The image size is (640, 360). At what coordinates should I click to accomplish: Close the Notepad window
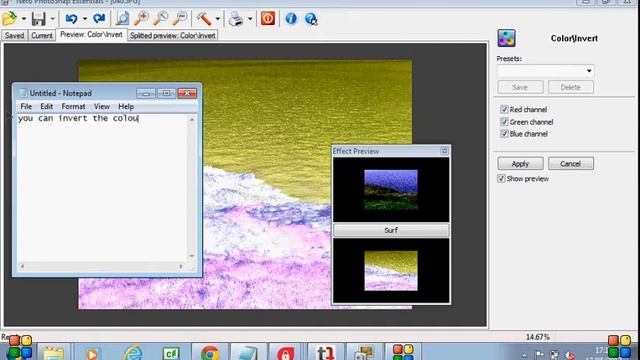click(187, 93)
